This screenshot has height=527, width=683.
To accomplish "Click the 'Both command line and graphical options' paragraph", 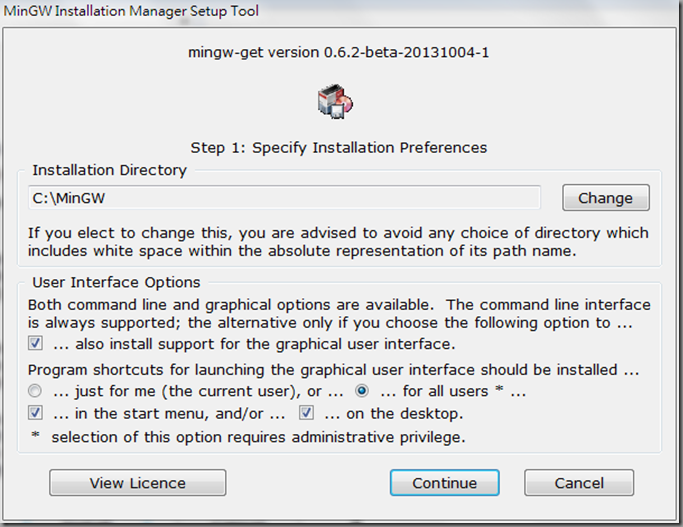I will (x=339, y=314).
